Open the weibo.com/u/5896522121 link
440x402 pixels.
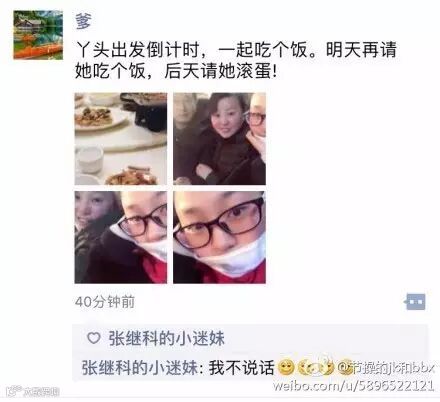click(353, 385)
